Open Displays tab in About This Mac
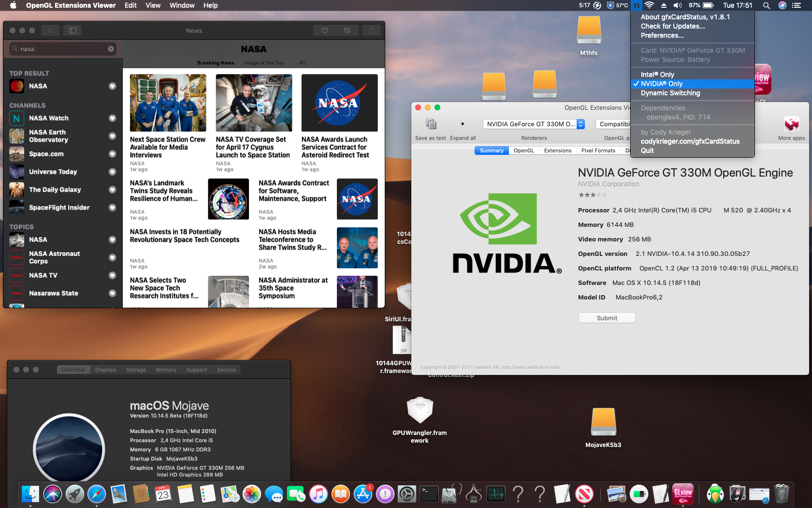The width and height of the screenshot is (812, 508). (x=105, y=370)
